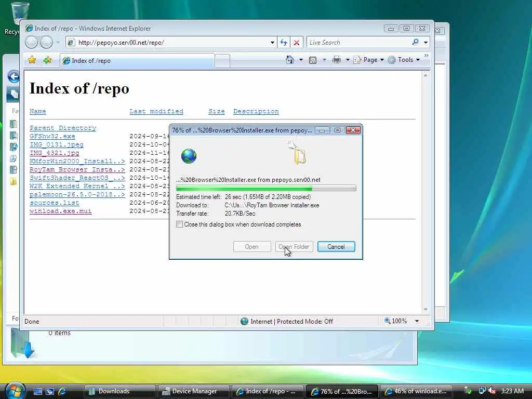532x399 pixels.
Task: Click the folder icon in download dialog
Action: pos(300,157)
